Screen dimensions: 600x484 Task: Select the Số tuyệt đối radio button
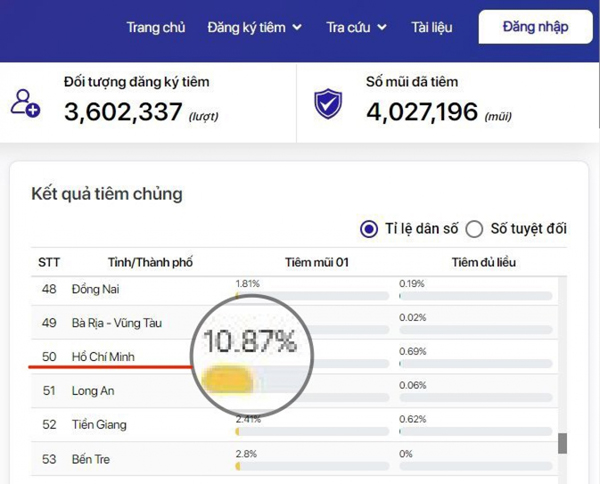pos(474,229)
